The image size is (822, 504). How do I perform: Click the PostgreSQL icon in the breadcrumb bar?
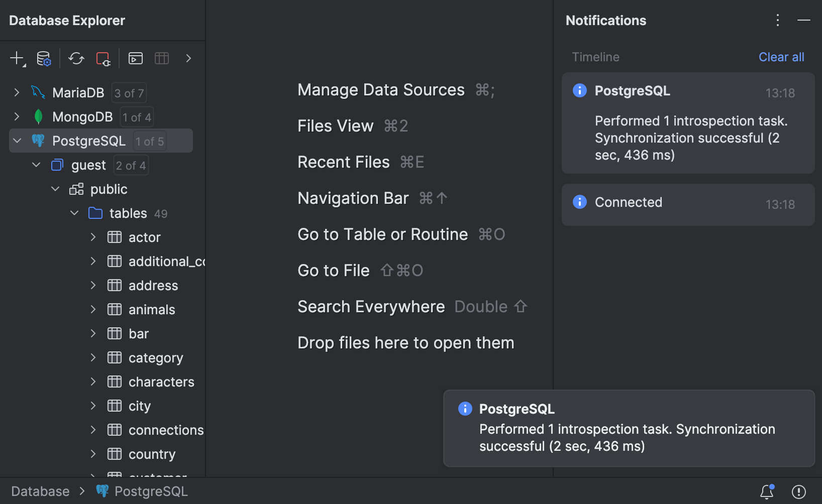pos(103,491)
